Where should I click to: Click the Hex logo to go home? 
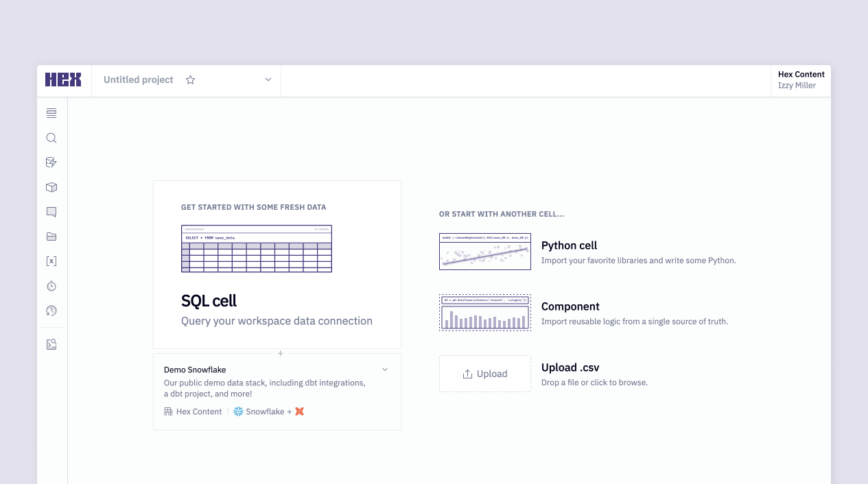click(63, 80)
